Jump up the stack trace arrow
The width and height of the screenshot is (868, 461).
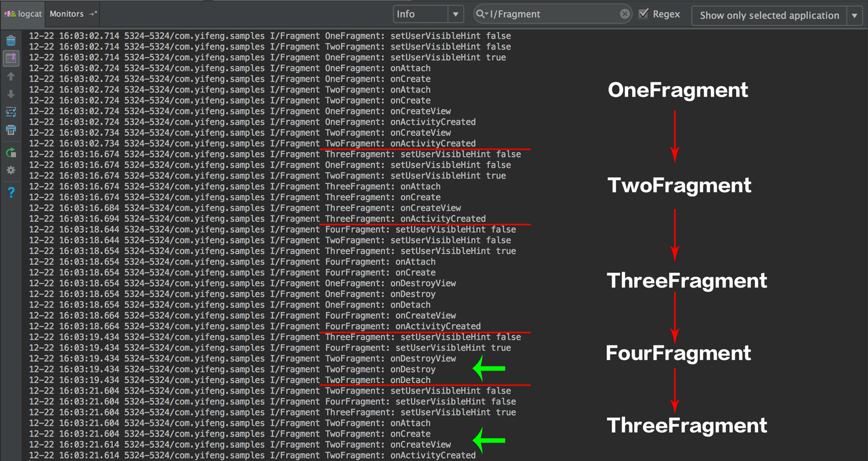11,76
